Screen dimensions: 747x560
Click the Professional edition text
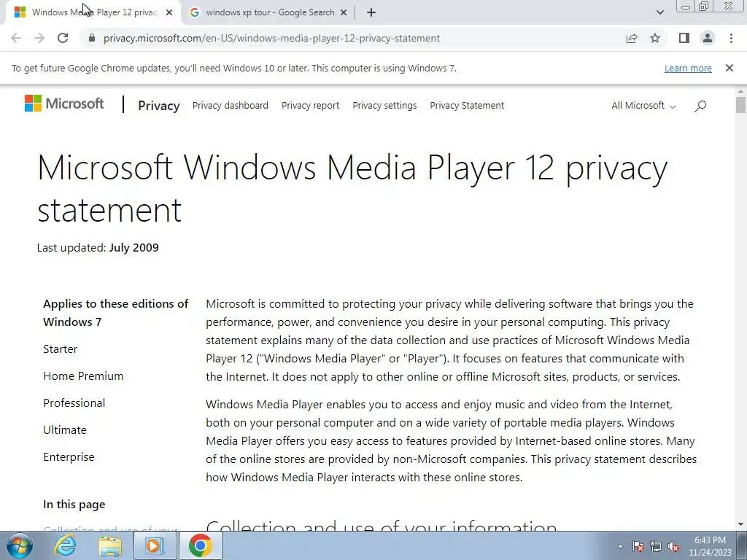coord(74,402)
